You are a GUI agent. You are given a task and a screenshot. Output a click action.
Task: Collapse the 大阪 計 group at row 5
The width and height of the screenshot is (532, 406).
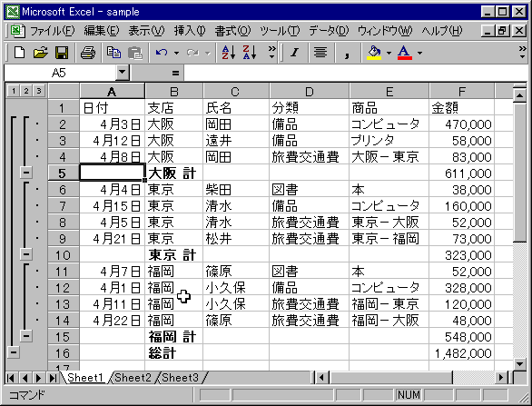pyautogui.click(x=26, y=173)
